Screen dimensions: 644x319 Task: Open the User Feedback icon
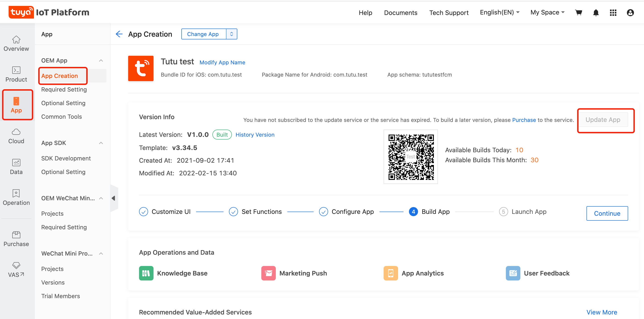point(513,273)
